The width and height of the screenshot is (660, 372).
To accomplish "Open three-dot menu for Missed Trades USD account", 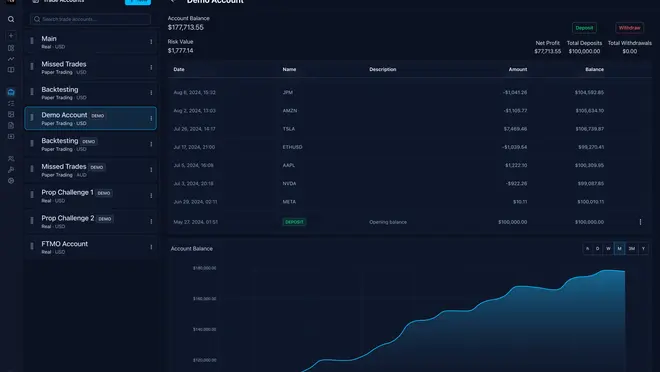I will click(x=151, y=67).
